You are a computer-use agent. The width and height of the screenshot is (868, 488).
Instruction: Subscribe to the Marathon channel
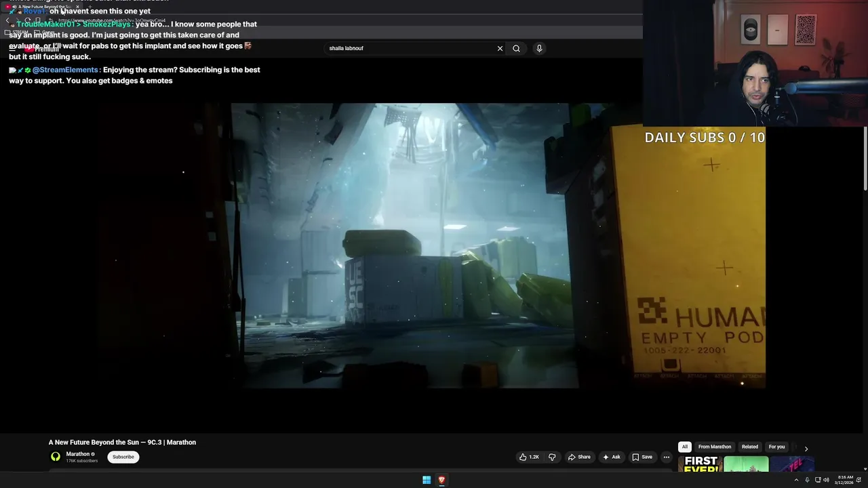click(123, 457)
